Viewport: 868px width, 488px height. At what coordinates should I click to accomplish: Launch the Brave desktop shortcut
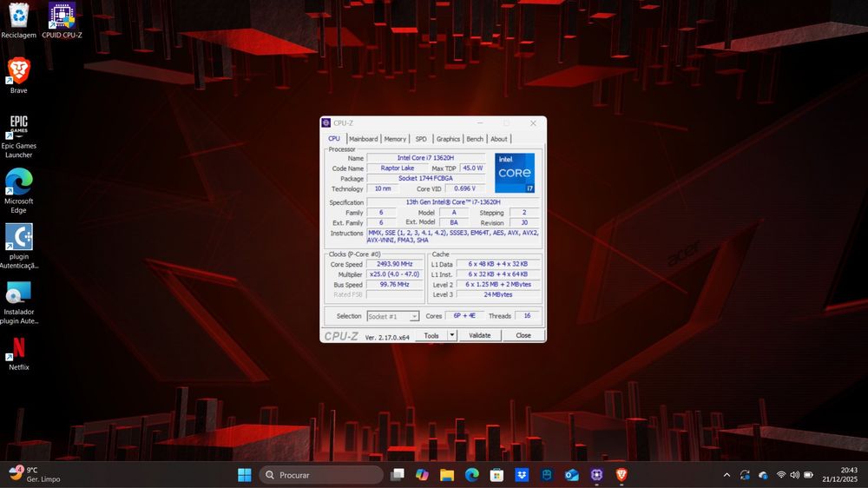(18, 76)
